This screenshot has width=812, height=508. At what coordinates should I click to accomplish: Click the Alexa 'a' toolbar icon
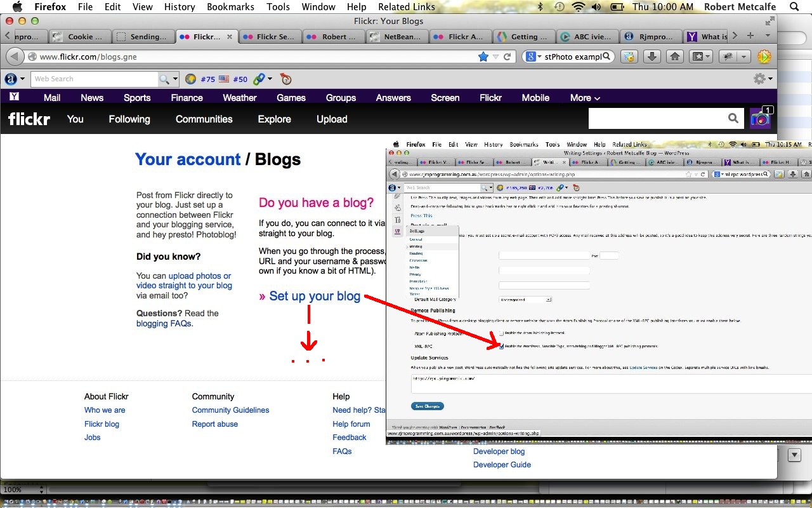(10, 79)
